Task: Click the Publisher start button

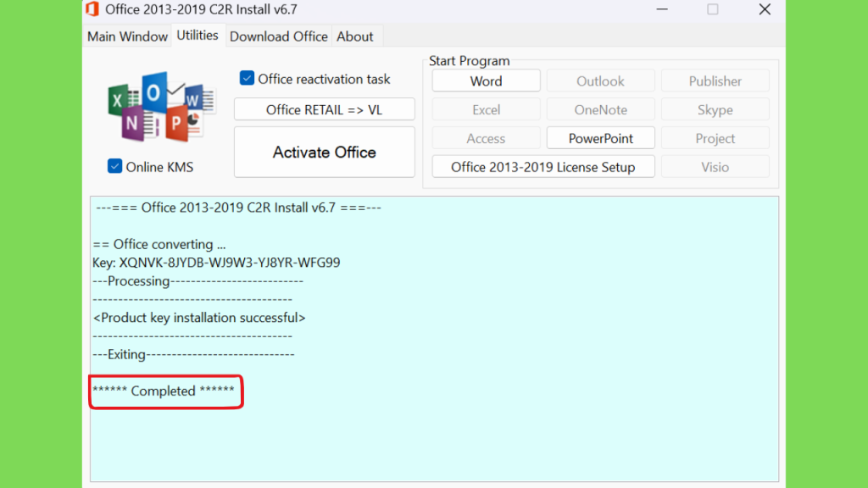Action: point(715,80)
